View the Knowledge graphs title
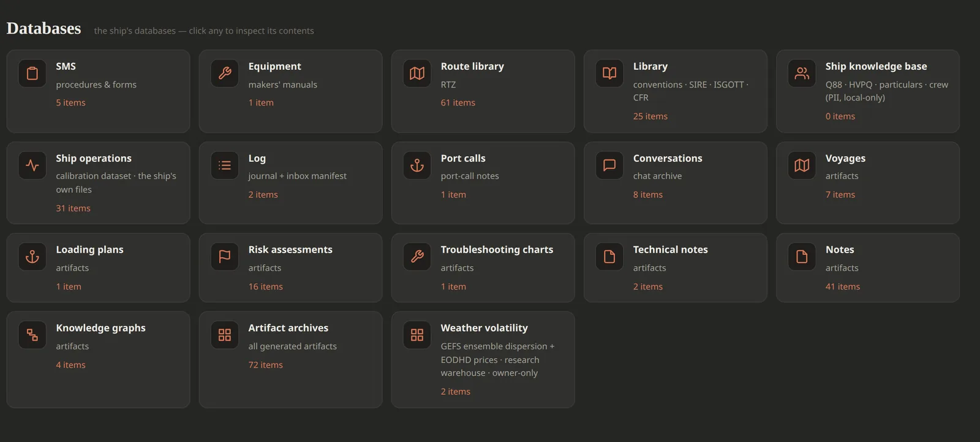The height and width of the screenshot is (442, 980). point(100,328)
